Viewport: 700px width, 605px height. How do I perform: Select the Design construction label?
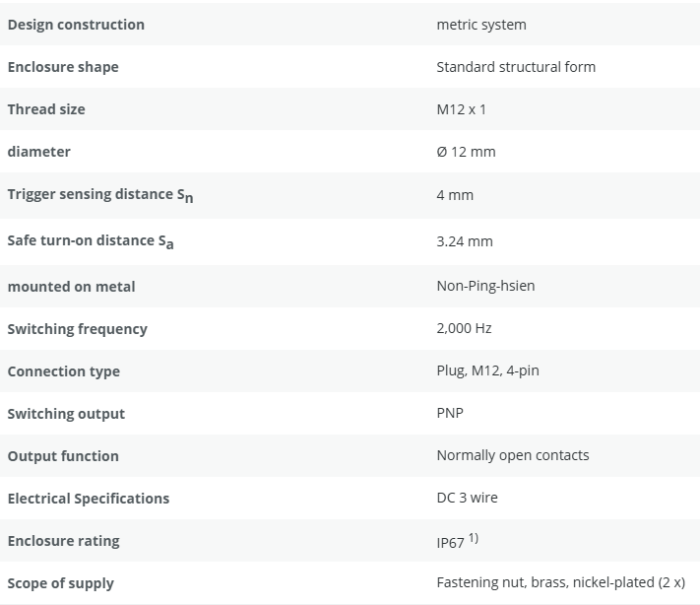pos(76,25)
